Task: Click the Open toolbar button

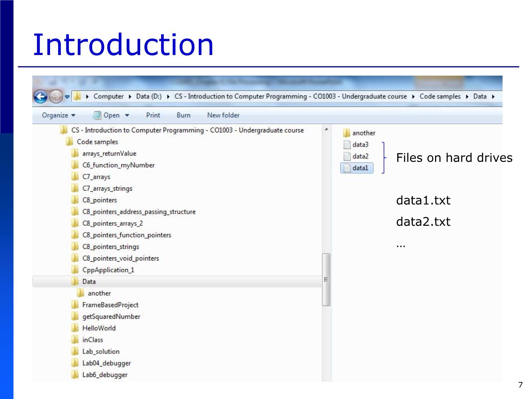Action: pos(106,115)
